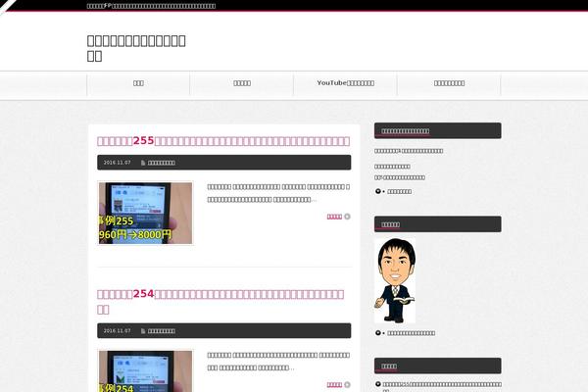Open the arrow-bulleted link in first sidebar widget

pos(400,192)
